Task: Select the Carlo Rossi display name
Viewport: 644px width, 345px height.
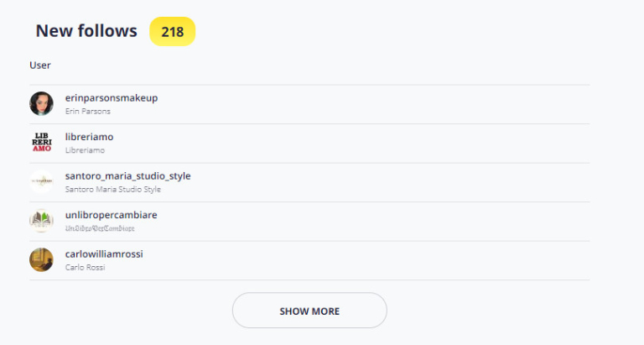Action: pos(86,267)
